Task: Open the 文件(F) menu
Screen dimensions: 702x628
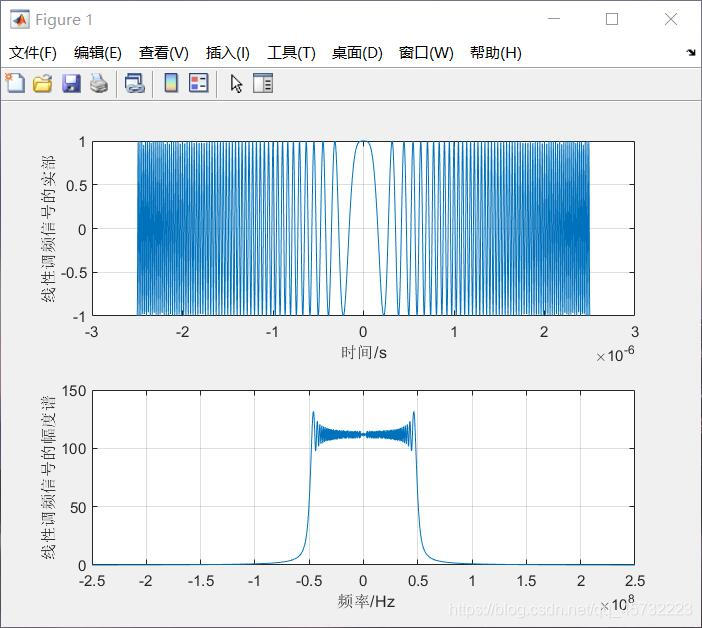Action: coord(33,53)
